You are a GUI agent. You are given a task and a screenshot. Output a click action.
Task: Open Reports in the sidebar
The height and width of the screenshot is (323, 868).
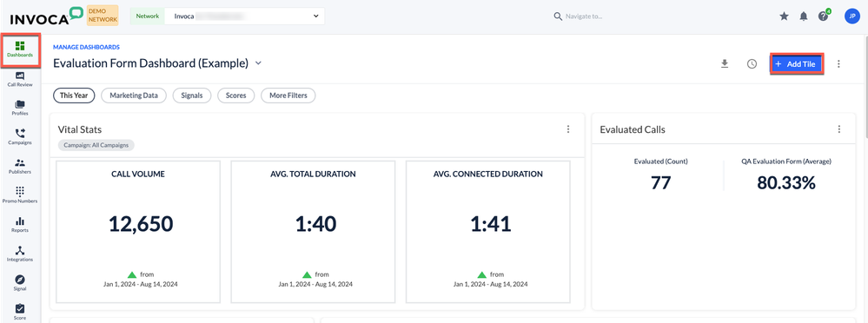pos(20,224)
